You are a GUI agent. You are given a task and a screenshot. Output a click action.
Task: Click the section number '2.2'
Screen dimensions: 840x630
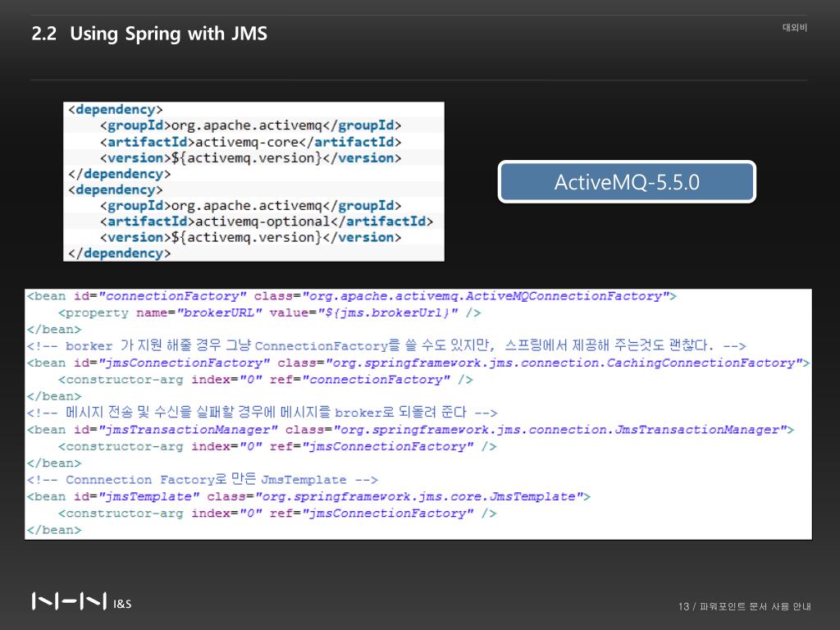coord(44,34)
